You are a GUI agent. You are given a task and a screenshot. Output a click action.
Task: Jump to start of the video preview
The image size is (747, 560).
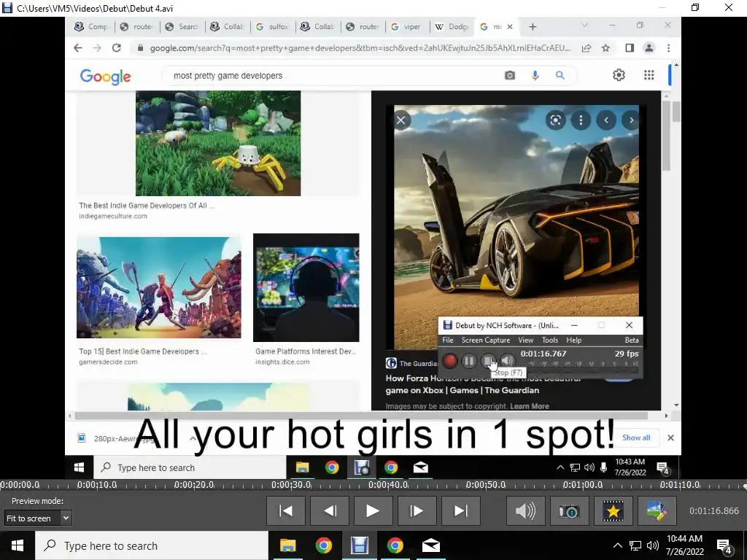(x=286, y=511)
